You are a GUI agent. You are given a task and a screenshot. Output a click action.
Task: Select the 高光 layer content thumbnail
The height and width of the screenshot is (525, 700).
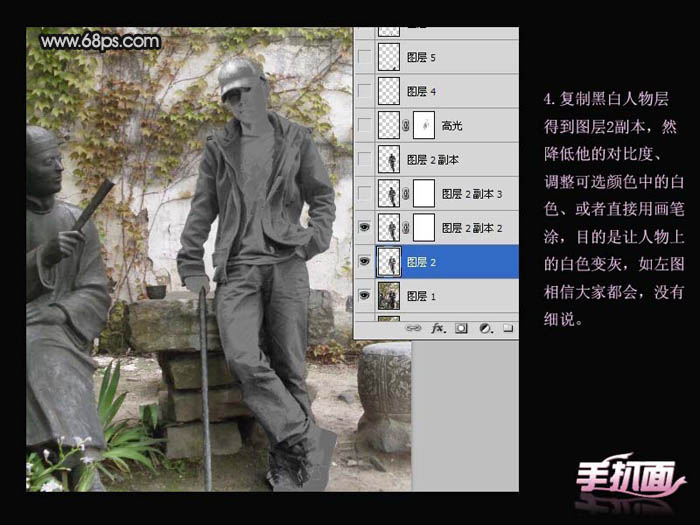389,125
